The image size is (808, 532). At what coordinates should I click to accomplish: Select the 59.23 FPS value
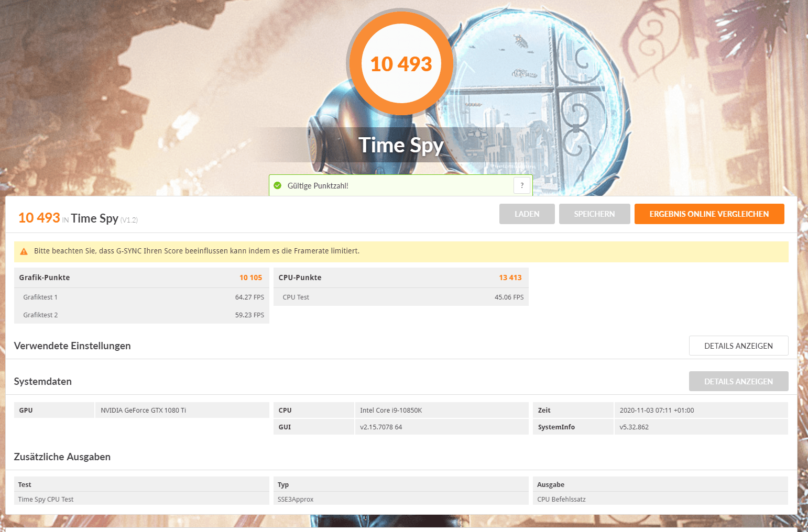(x=249, y=315)
